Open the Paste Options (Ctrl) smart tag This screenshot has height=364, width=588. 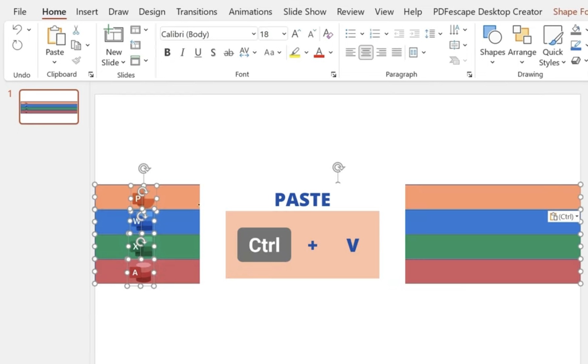[x=564, y=216]
